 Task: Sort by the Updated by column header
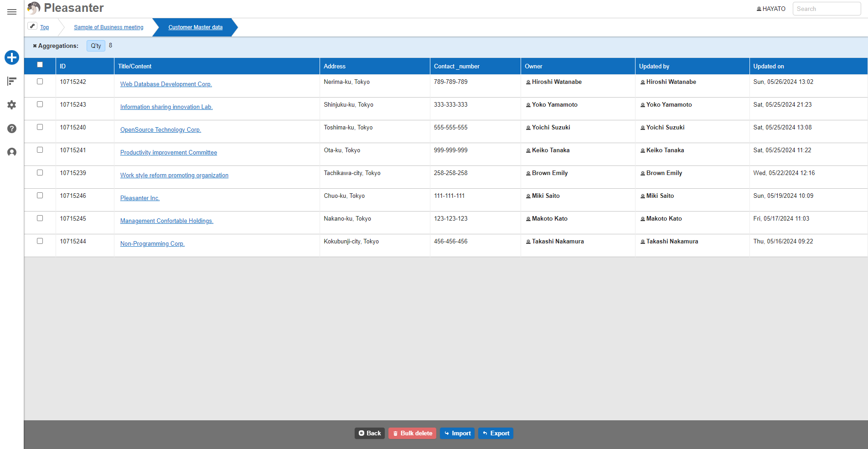pos(692,66)
